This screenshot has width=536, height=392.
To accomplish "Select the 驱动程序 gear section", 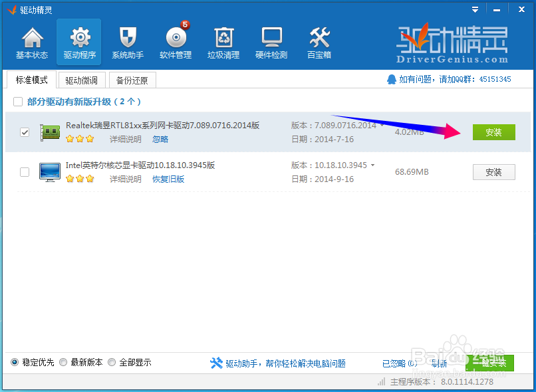I will pyautogui.click(x=79, y=42).
